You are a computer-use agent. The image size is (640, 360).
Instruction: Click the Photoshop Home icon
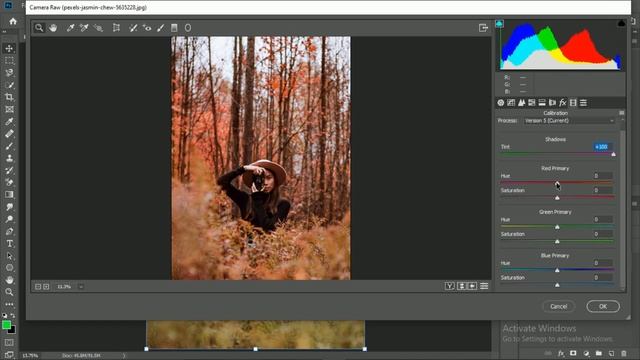click(13, 21)
